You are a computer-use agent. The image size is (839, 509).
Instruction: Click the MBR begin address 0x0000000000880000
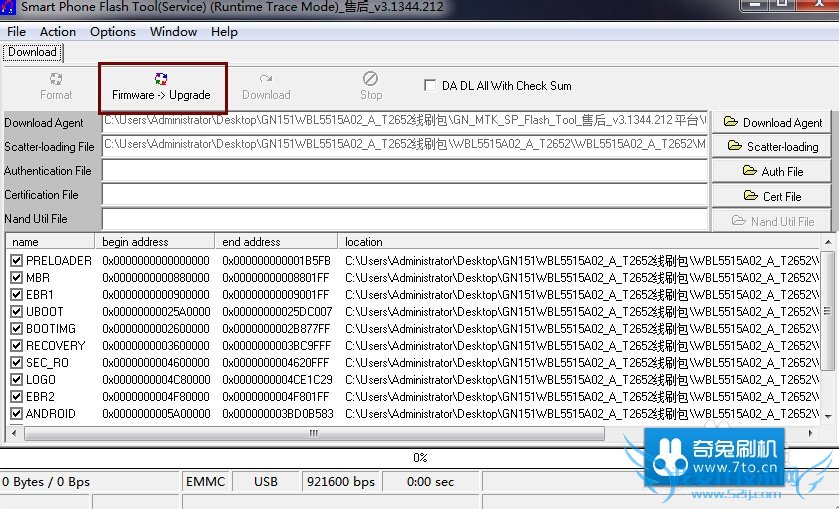point(156,278)
